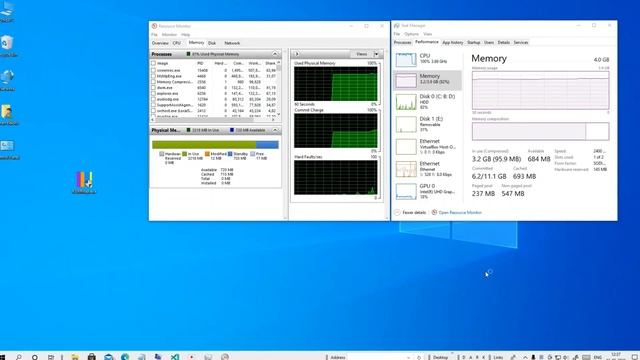The height and width of the screenshot is (360, 640).
Task: Select CPU in Task Manager performance sidebar
Action: (x=427, y=59)
